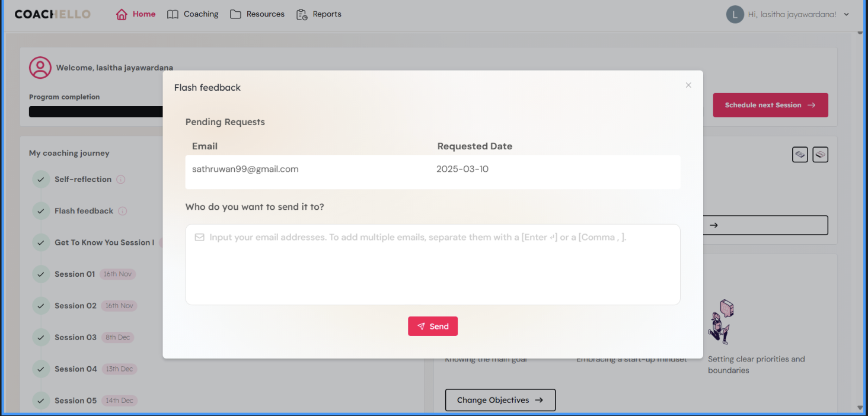868x416 pixels.
Task: Open the Coaching menu
Action: coord(193,14)
